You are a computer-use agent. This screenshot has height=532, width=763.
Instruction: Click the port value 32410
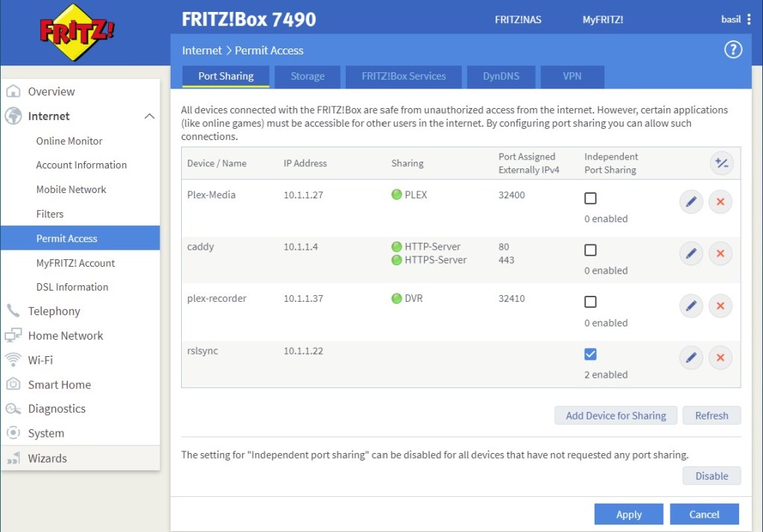[x=511, y=298]
